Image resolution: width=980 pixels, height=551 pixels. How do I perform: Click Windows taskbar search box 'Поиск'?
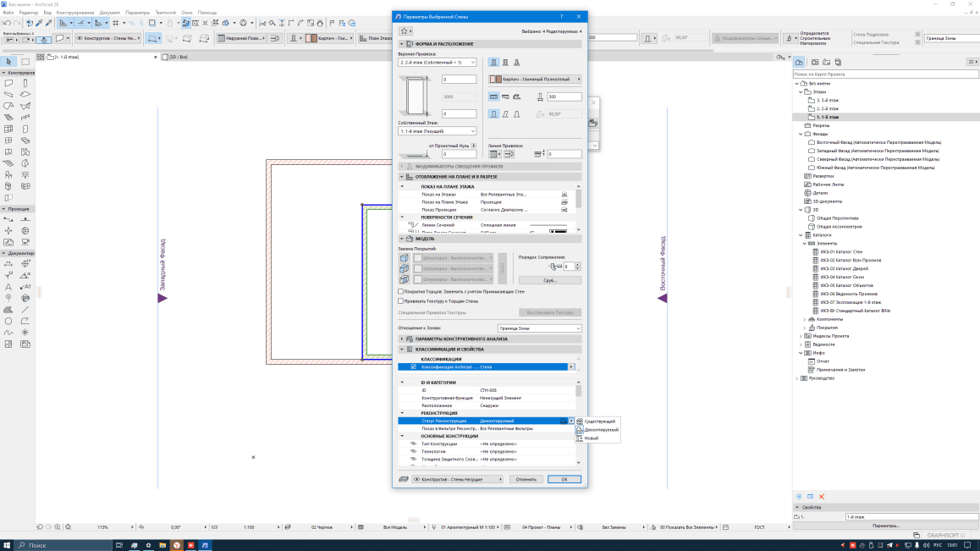[63, 545]
